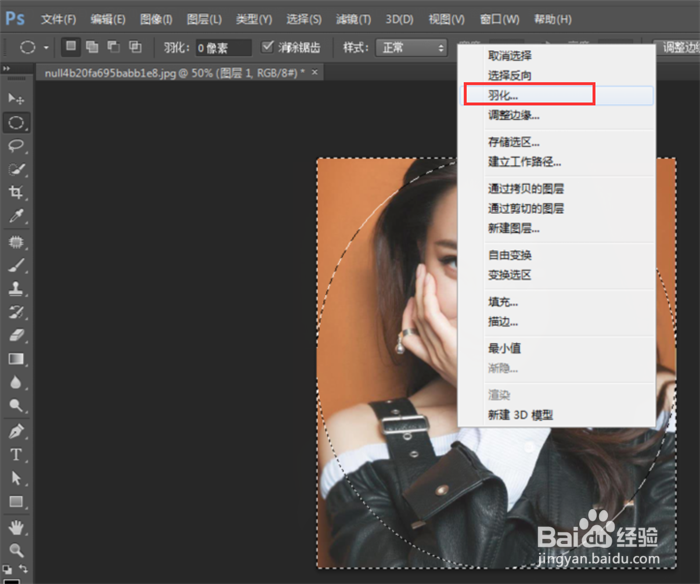Open the 选择(S) menu
The height and width of the screenshot is (584, 700).
pos(304,19)
